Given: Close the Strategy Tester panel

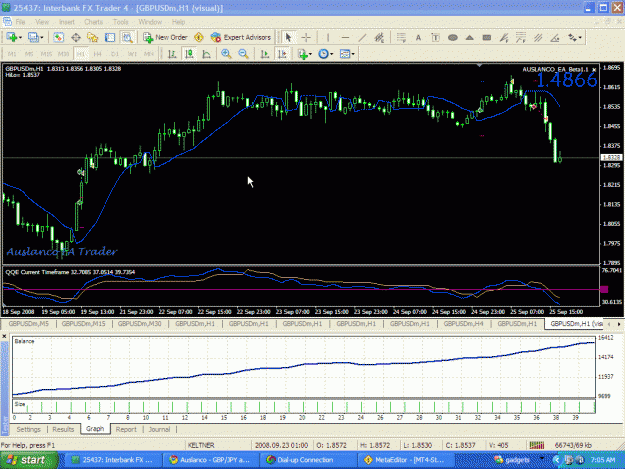Looking at the screenshot, I should pos(4,336).
